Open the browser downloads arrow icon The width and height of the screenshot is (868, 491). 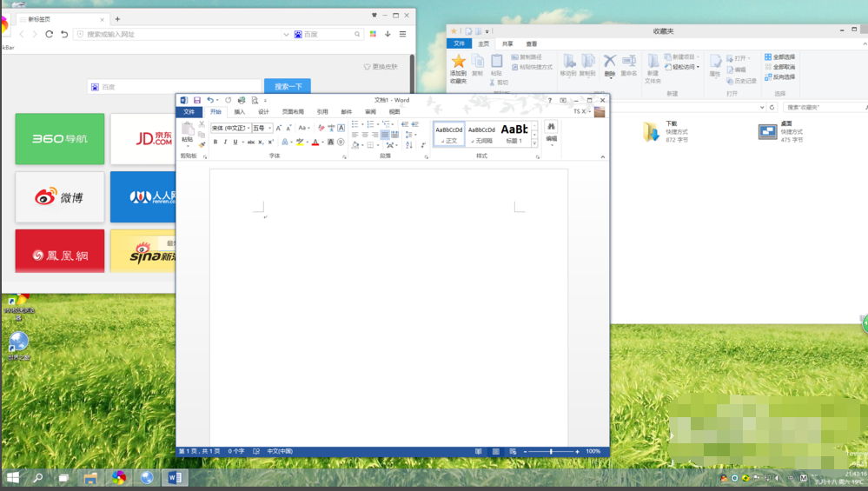388,34
